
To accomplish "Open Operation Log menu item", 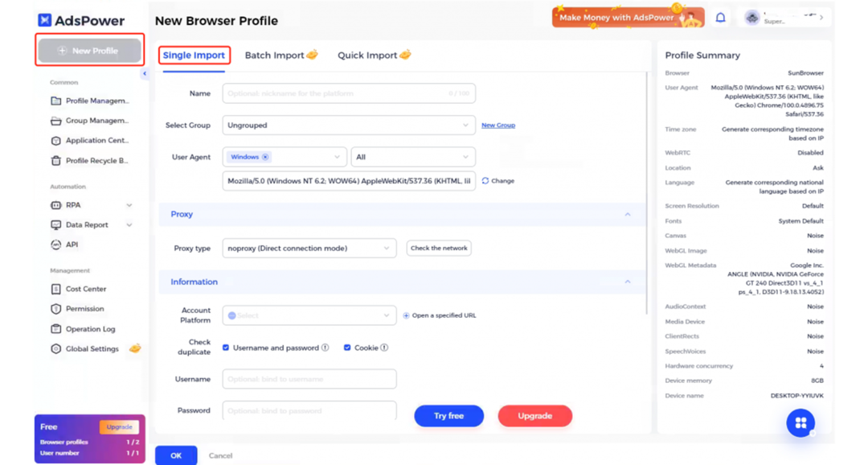I will [x=90, y=329].
